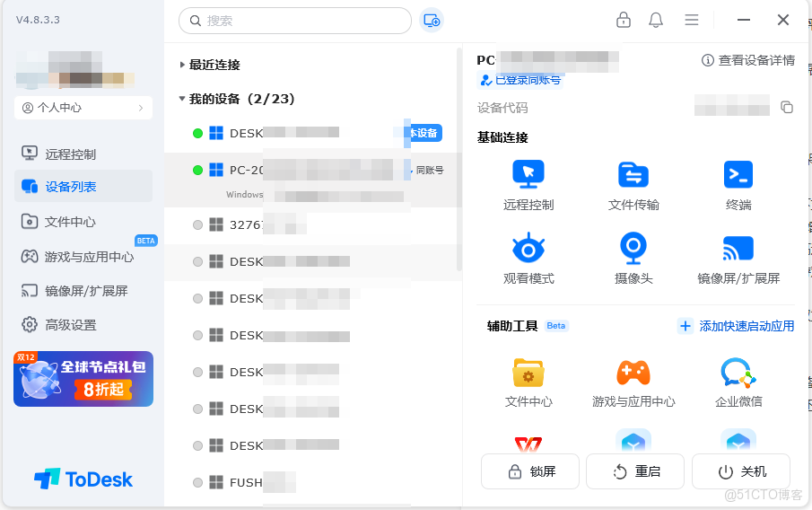The width and height of the screenshot is (812, 510).
Task: Click the device list scrollbar
Action: [458, 160]
